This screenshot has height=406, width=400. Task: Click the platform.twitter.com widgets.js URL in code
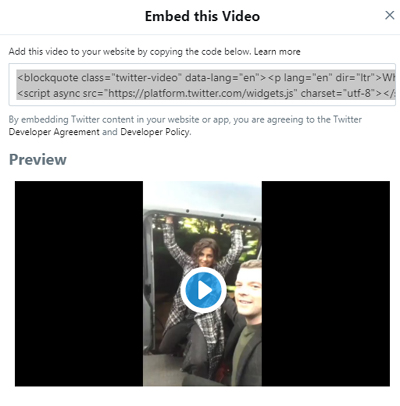click(x=201, y=93)
